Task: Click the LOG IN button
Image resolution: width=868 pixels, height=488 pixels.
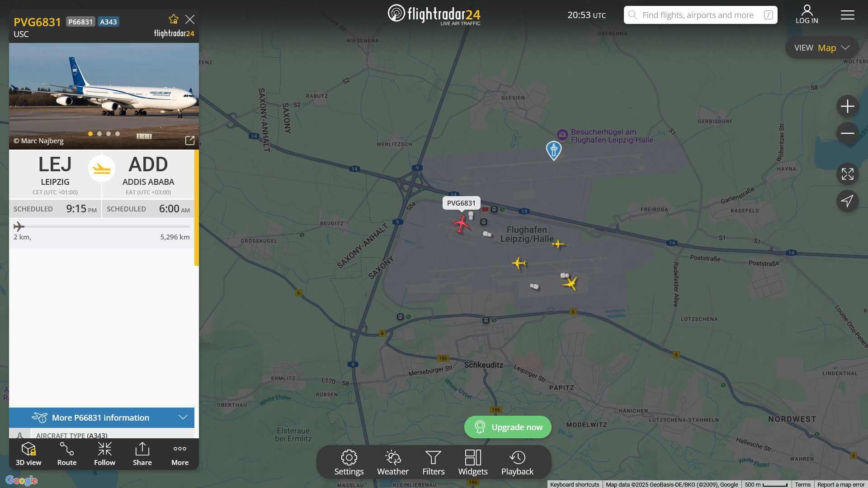Action: 807,14
